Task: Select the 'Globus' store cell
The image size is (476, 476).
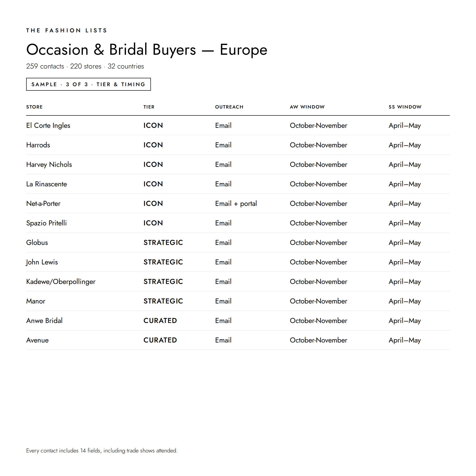Action: pyautogui.click(x=37, y=243)
